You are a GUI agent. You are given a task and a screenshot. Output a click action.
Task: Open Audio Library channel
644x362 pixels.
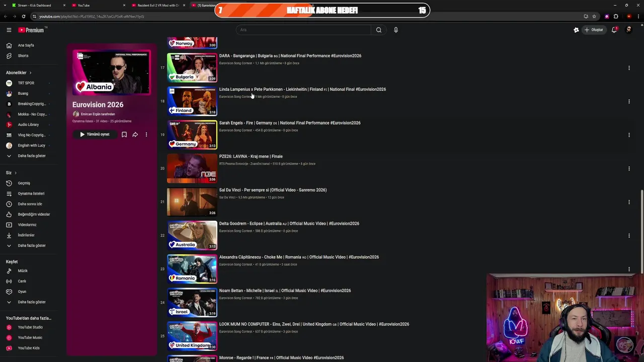click(28, 125)
